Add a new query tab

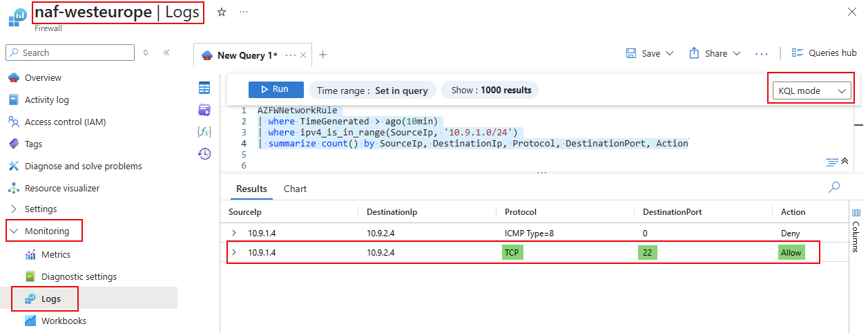pos(322,55)
